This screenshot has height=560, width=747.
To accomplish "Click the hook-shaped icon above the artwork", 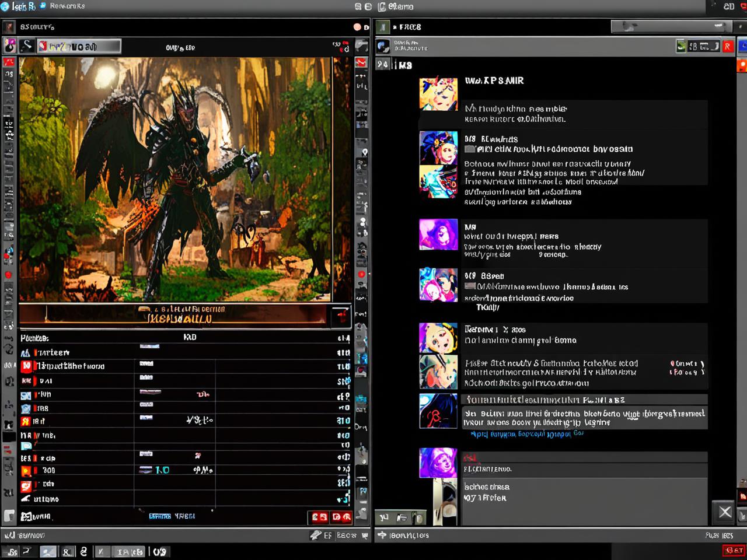I will click(x=27, y=46).
